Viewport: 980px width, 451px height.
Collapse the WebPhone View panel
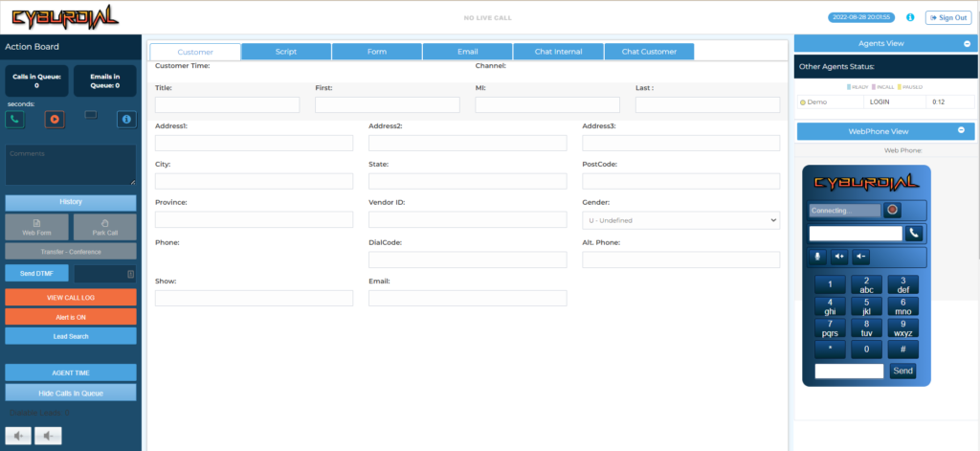960,131
